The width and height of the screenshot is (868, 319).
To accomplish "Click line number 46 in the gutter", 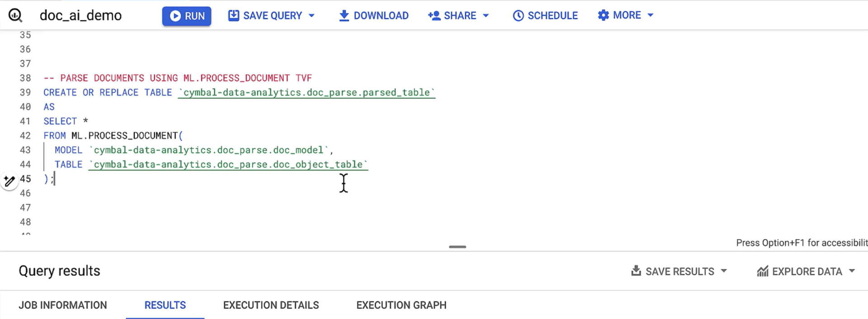I will 25,193.
